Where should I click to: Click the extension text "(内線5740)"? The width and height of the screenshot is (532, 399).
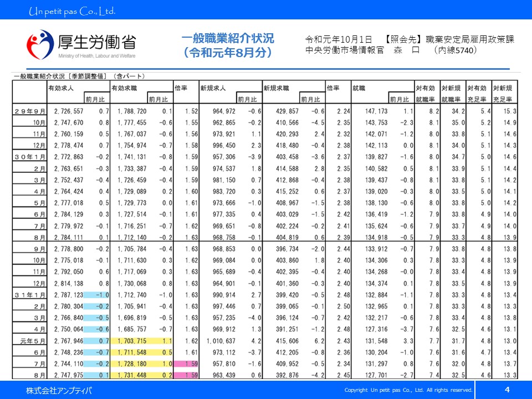(x=456, y=50)
